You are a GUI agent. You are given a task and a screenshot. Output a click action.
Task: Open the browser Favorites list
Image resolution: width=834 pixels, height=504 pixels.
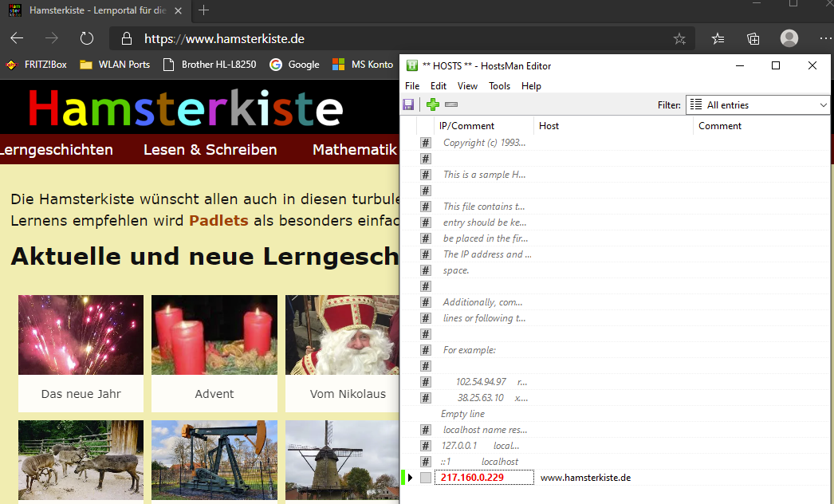[718, 39]
